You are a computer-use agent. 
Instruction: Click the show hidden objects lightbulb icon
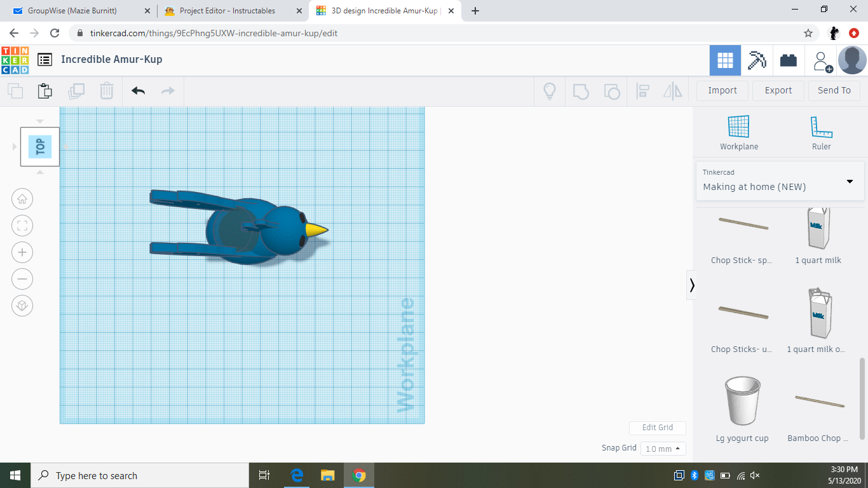[549, 91]
